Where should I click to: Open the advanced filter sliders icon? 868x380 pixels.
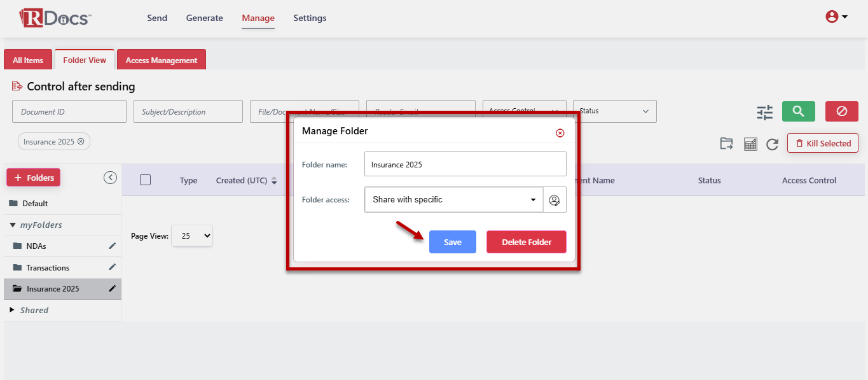pyautogui.click(x=764, y=113)
